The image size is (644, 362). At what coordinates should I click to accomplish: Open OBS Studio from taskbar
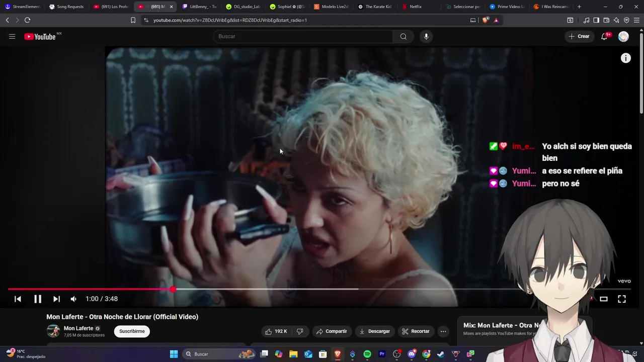397,354
